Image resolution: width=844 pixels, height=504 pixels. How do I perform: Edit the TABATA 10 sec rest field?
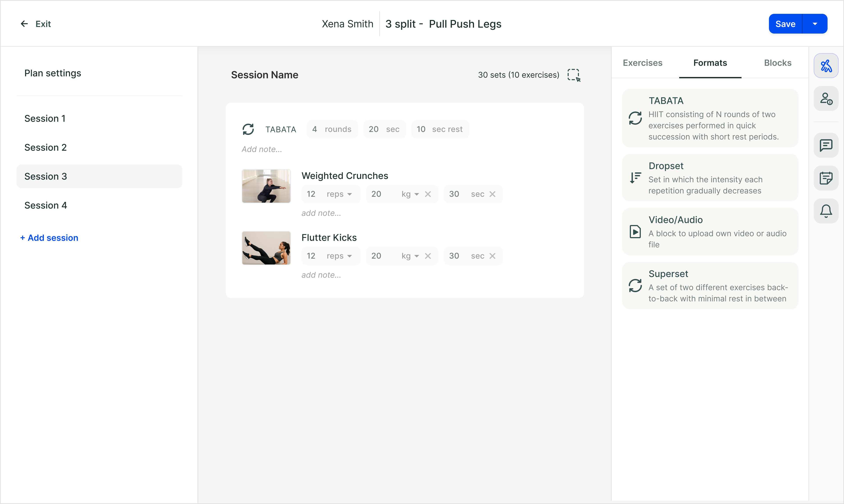pos(440,129)
